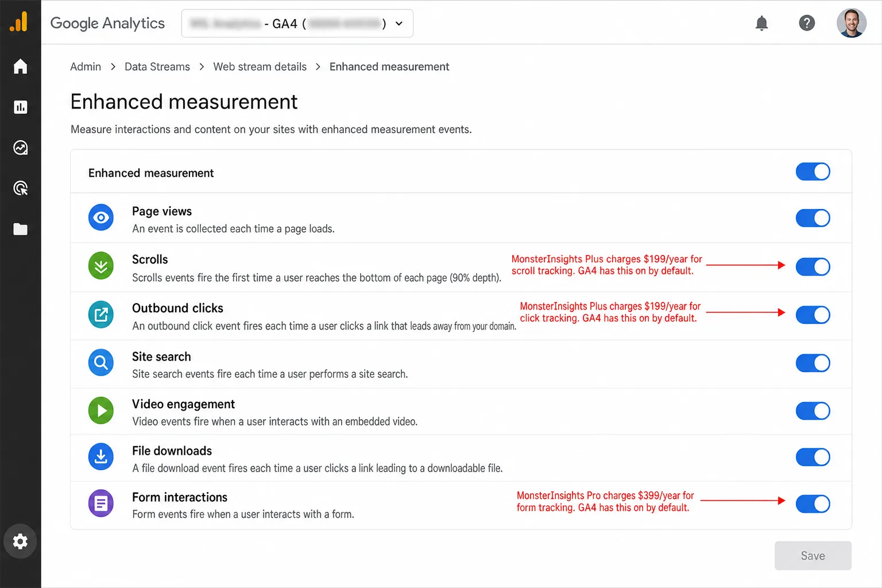The image size is (882, 588).
Task: Click the Save button
Action: click(x=813, y=556)
